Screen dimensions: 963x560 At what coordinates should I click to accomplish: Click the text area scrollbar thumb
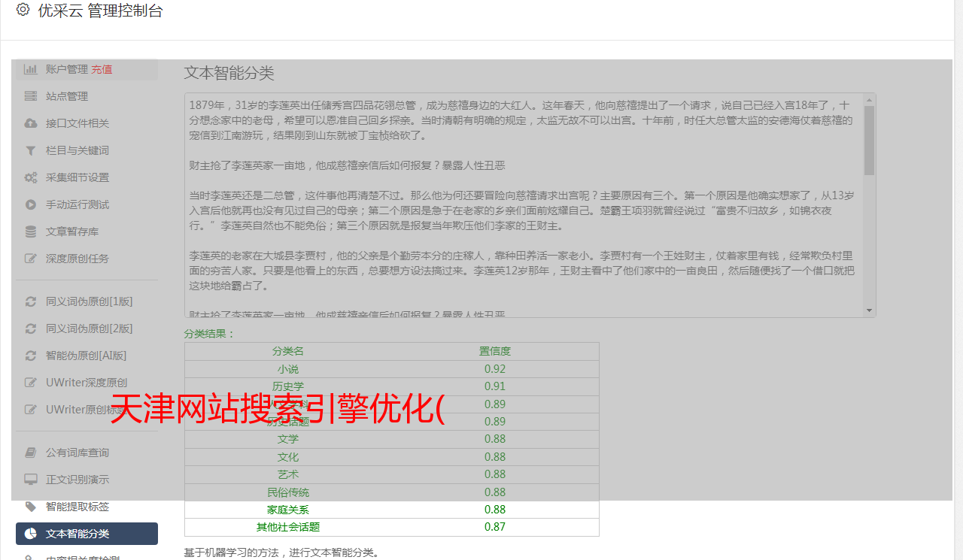(870, 141)
